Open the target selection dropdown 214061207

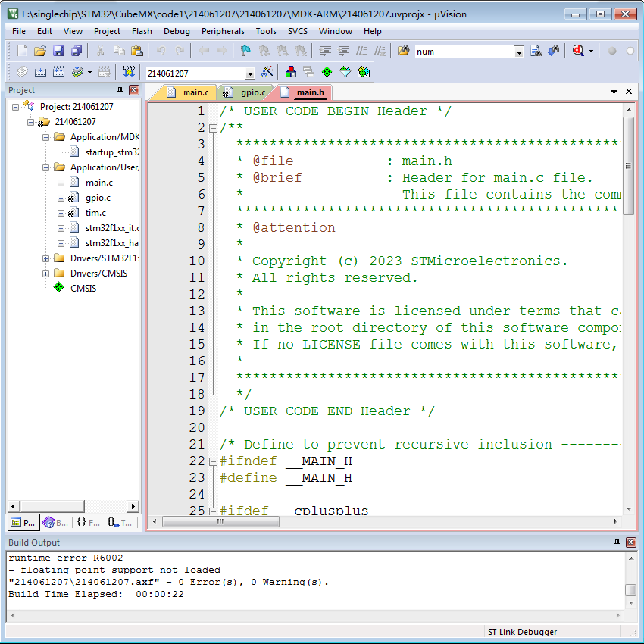pos(250,73)
